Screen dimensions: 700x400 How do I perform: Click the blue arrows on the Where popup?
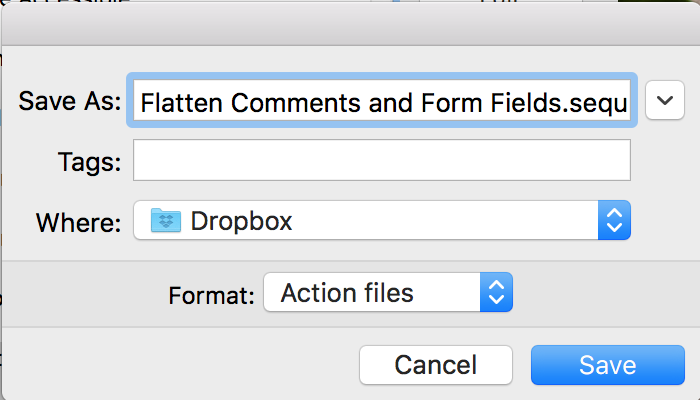tap(614, 220)
